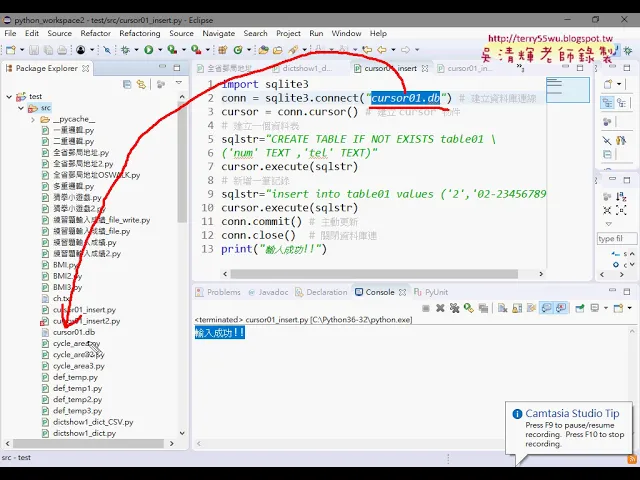Terminate the console process stop icon
640x480 pixels.
[x=426, y=308]
